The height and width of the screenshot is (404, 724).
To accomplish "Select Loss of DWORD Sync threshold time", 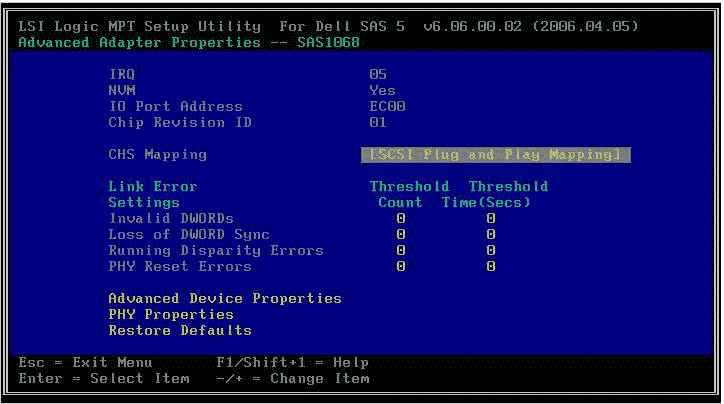I will coord(490,235).
